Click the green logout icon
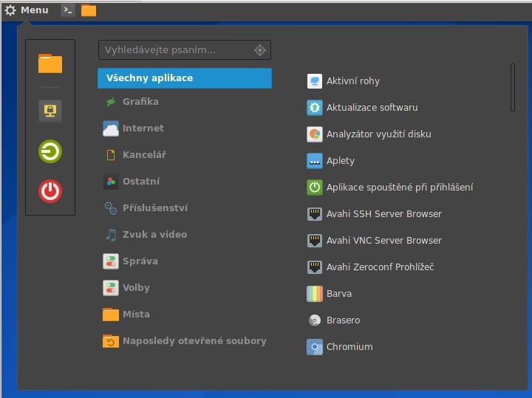The width and height of the screenshot is (532, 398). click(x=50, y=152)
